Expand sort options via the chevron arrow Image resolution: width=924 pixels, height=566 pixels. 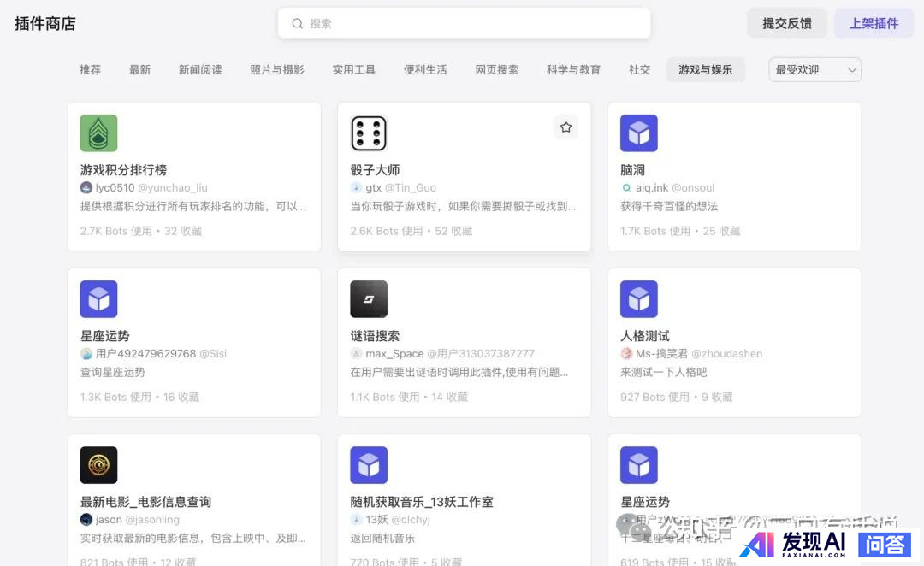(851, 70)
